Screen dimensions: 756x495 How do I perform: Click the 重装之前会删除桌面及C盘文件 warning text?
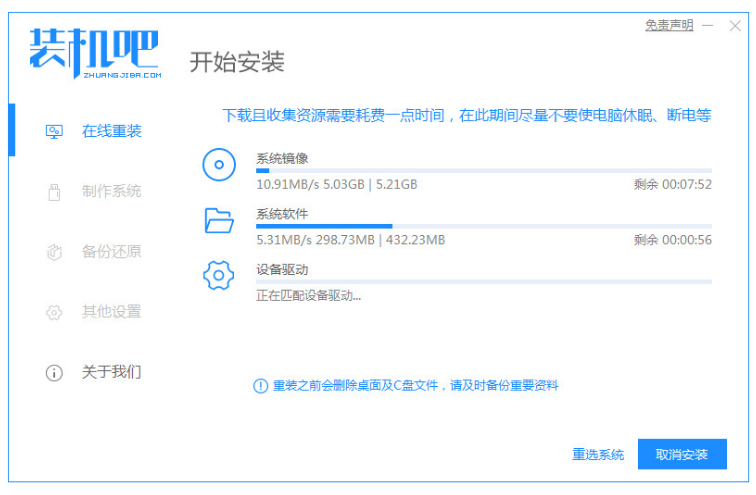pyautogui.click(x=415, y=386)
